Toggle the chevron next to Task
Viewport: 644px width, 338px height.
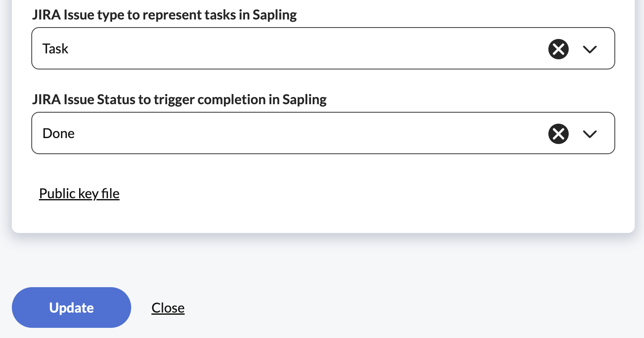pos(589,49)
